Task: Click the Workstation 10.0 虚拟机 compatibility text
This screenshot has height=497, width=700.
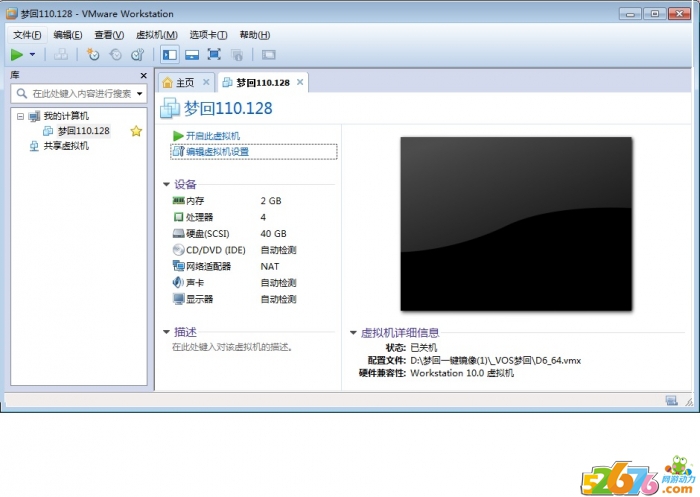Action: 462,373
